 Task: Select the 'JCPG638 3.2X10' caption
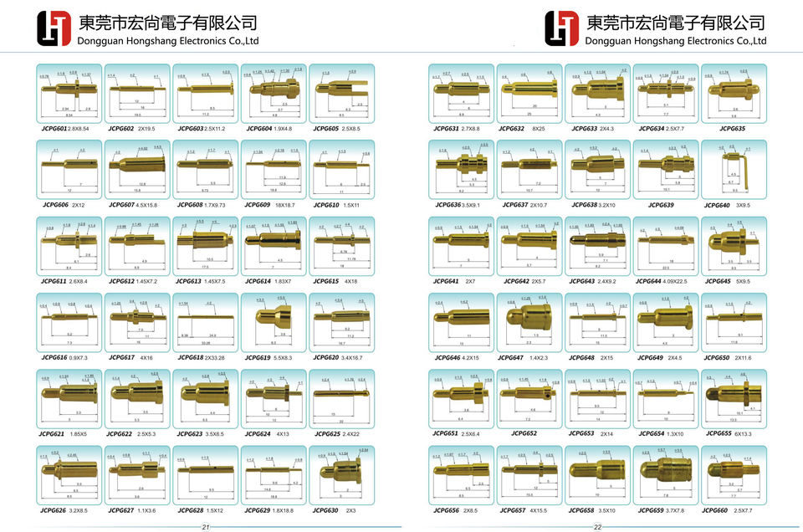(593, 205)
